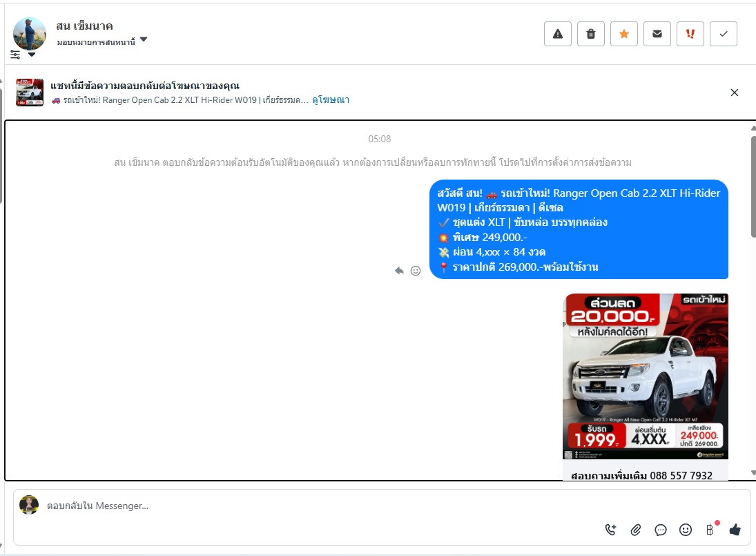The height and width of the screenshot is (556, 756).
Task: Mark conversation done with the checkmark button
Action: click(724, 34)
